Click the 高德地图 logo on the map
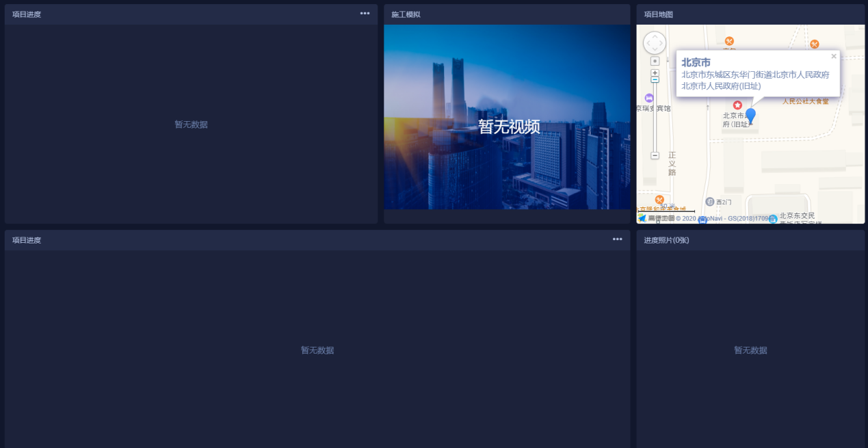The width and height of the screenshot is (868, 448). click(x=657, y=218)
